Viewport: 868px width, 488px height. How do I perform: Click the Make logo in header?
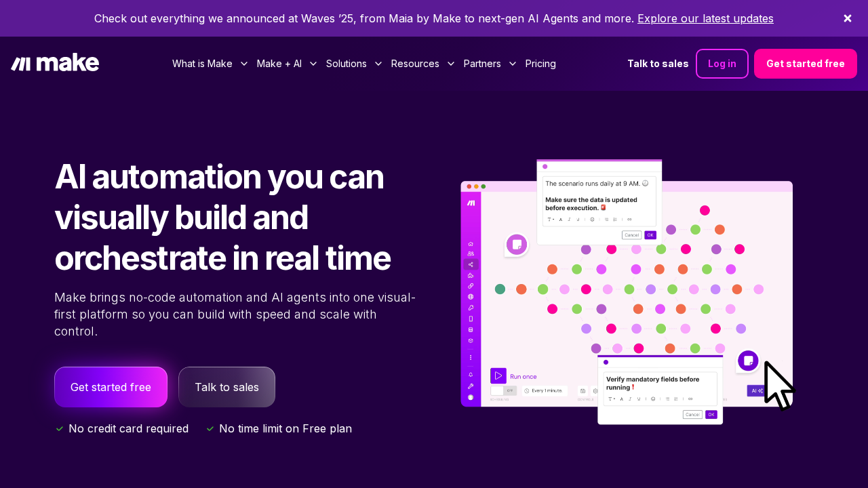pos(55,63)
